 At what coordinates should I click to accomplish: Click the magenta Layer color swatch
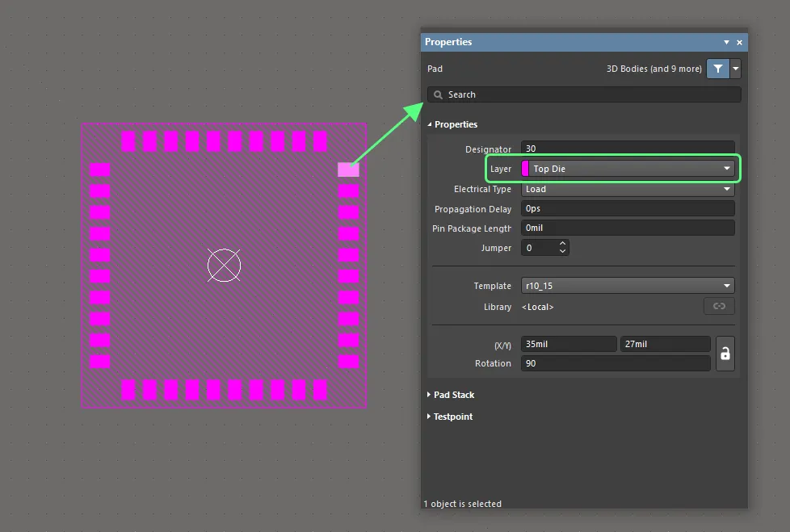click(x=526, y=169)
